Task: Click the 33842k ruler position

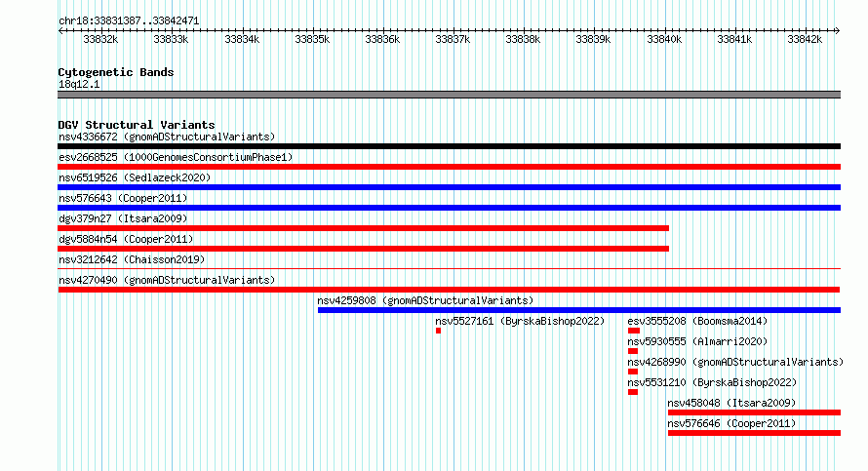Action: coord(805,39)
